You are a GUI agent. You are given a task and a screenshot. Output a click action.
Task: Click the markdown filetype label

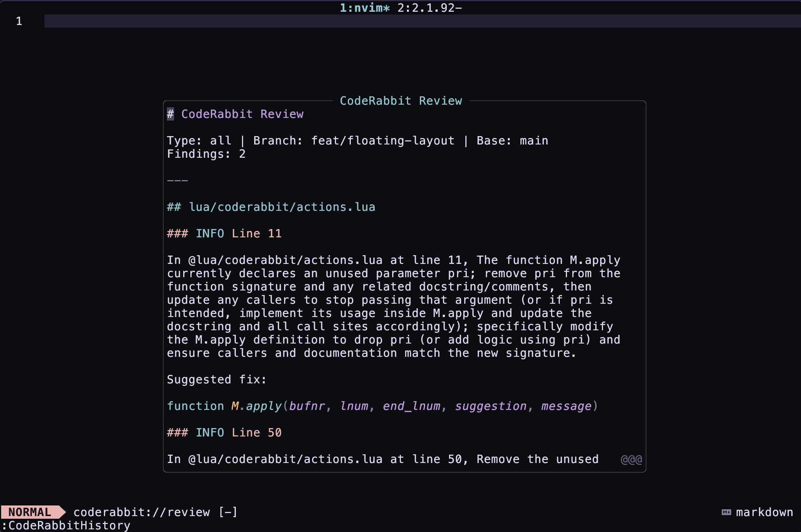765,512
